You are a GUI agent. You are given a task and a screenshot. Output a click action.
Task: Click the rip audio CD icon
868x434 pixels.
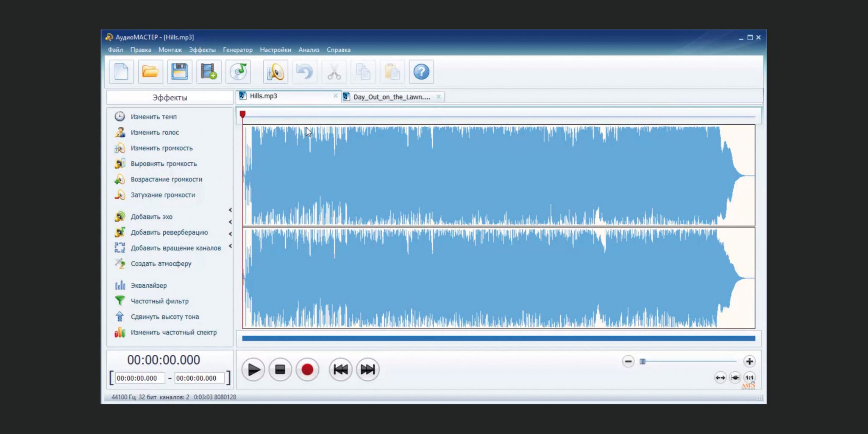pos(238,72)
